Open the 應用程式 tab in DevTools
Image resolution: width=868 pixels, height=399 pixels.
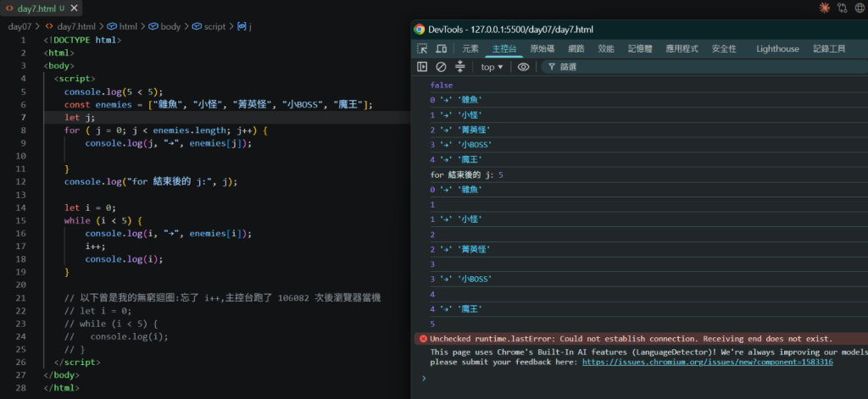[682, 48]
